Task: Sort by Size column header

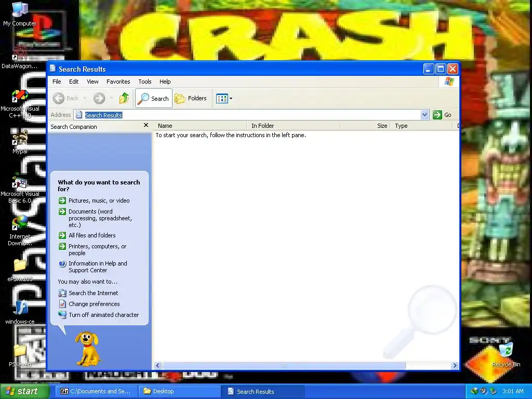Action: pos(365,126)
